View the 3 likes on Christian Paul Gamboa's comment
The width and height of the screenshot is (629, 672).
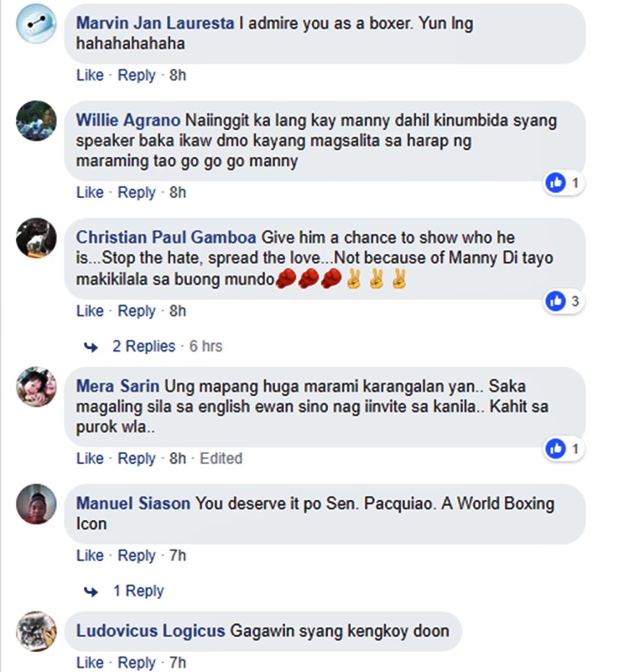[x=564, y=301]
